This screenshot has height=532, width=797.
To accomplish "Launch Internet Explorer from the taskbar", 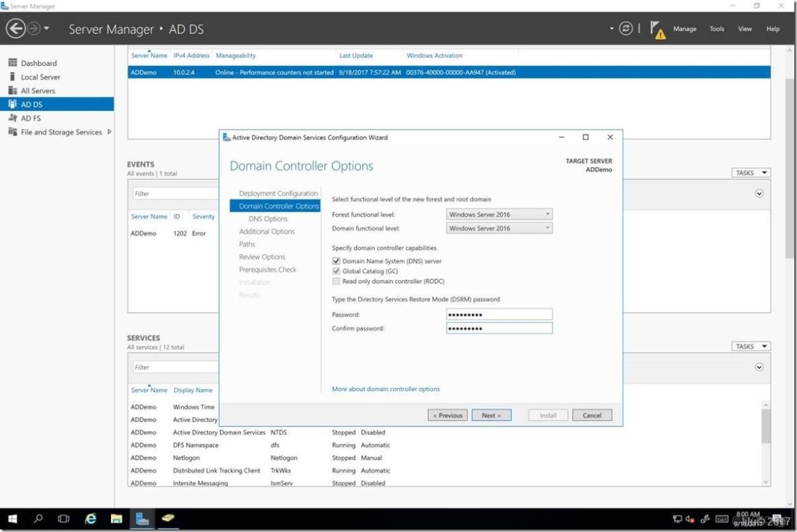I will (x=90, y=519).
